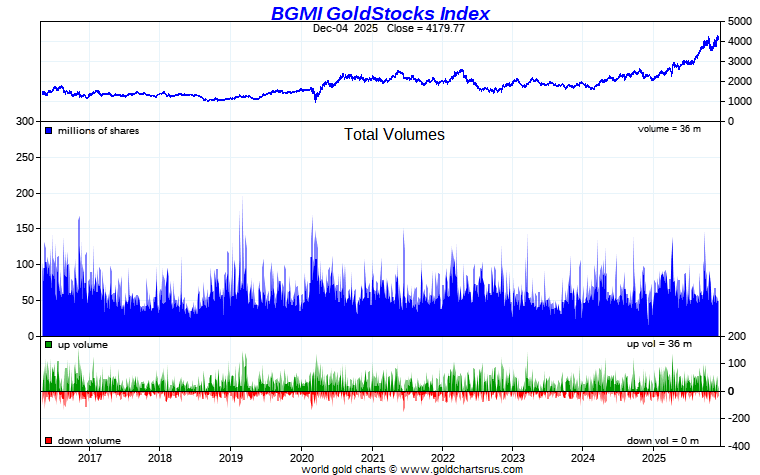Click the 4000 index axis label
The width and height of the screenshot is (760, 475).
point(740,42)
